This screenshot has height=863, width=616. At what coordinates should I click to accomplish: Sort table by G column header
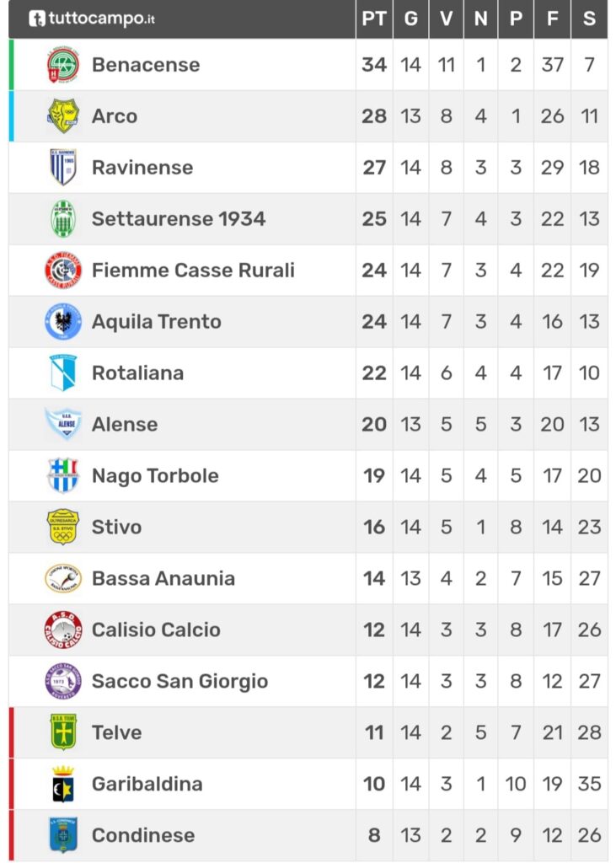click(x=410, y=19)
